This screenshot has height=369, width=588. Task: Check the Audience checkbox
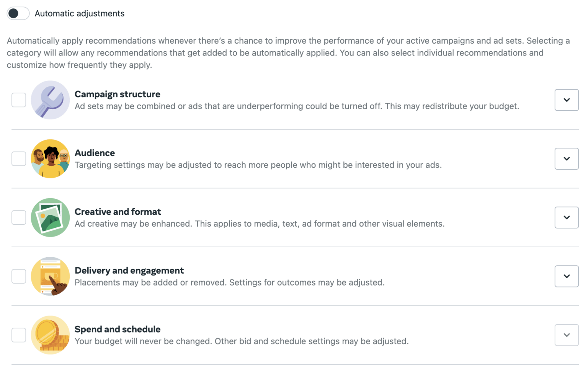19,159
